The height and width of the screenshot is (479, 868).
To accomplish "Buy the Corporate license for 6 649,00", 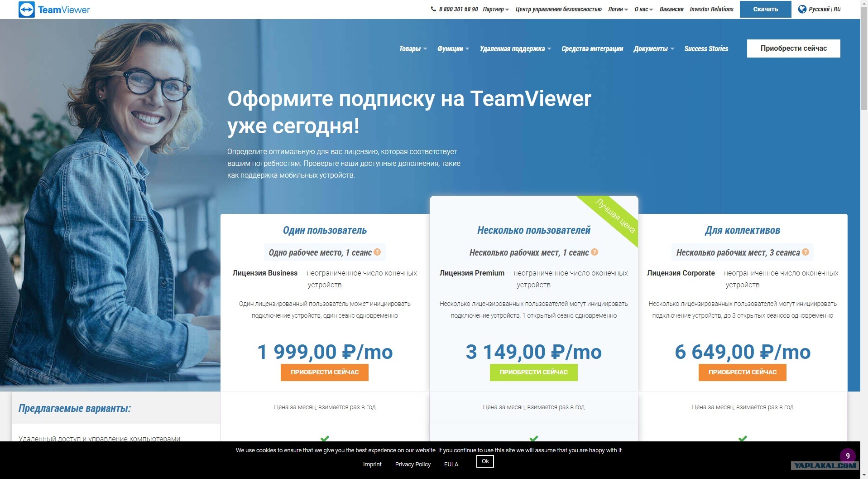I will click(x=743, y=372).
